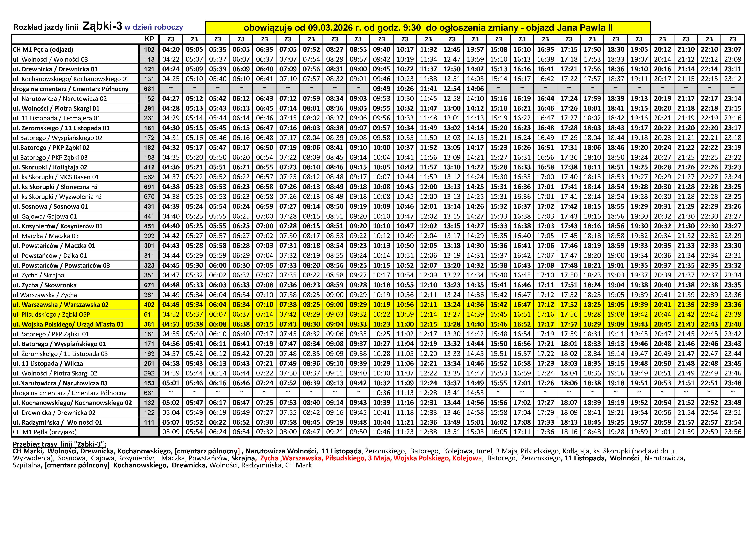Click last departure time 23:07
The image size is (756, 535).
point(733,49)
